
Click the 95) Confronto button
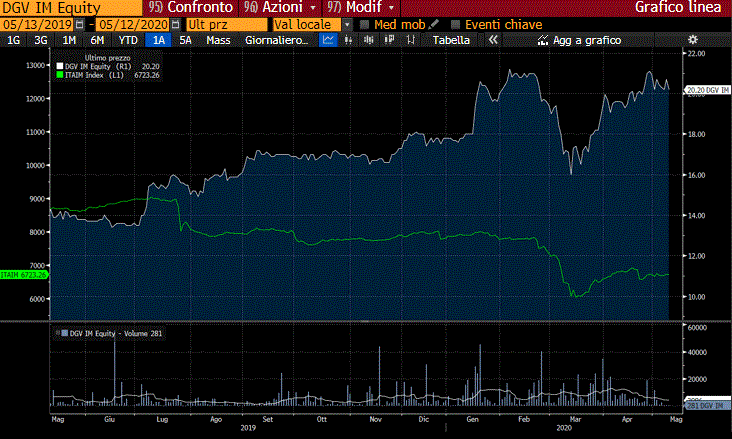tap(190, 7)
